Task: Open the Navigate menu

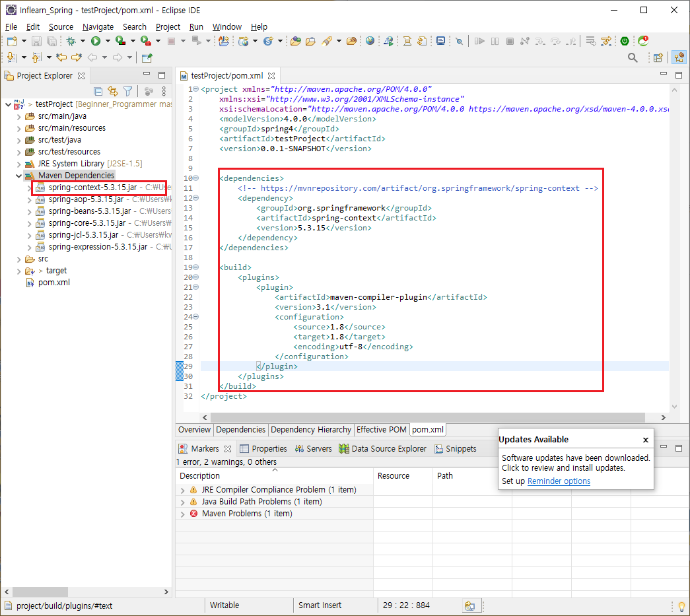Action: pyautogui.click(x=98, y=27)
